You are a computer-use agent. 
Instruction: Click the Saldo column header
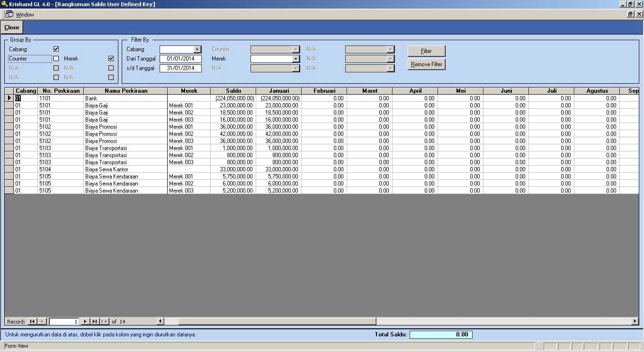[233, 91]
